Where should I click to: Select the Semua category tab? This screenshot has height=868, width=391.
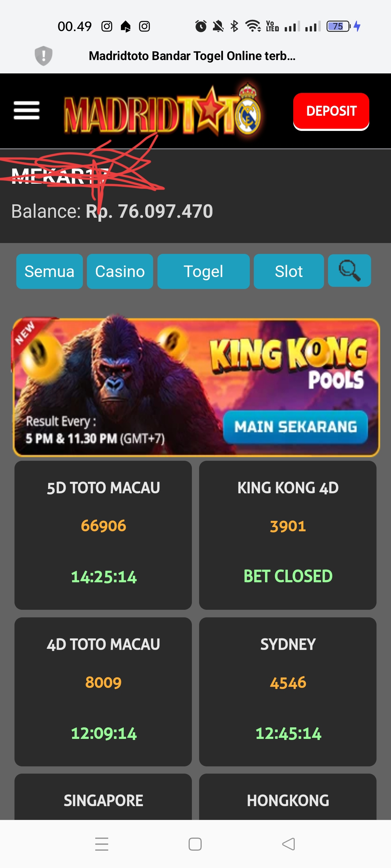(x=50, y=271)
